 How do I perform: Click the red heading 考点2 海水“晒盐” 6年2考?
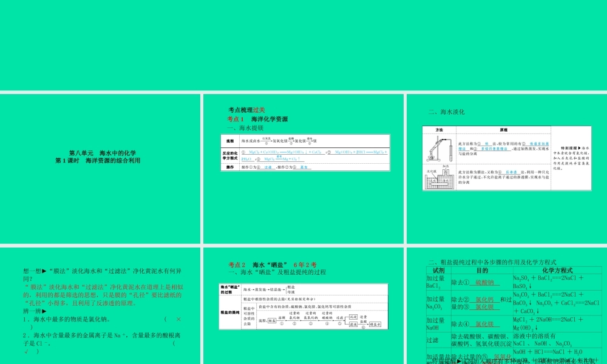pos(272,265)
